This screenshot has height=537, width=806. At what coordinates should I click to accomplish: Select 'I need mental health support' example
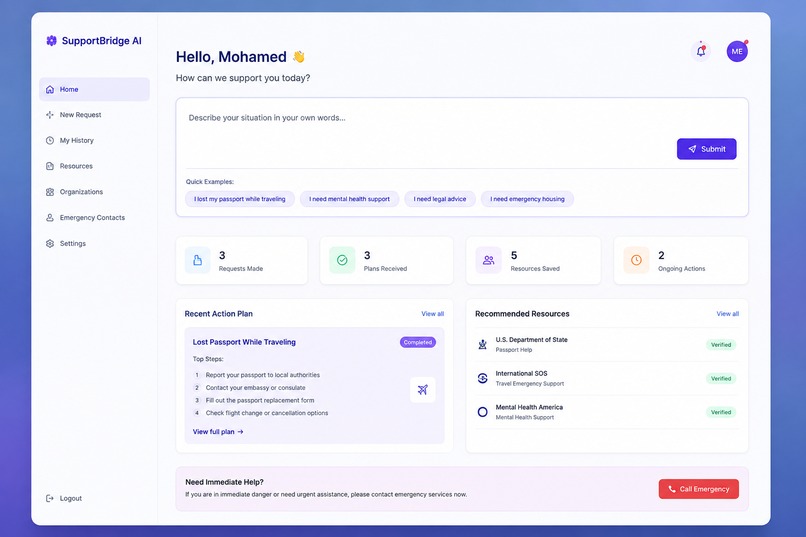[350, 199]
